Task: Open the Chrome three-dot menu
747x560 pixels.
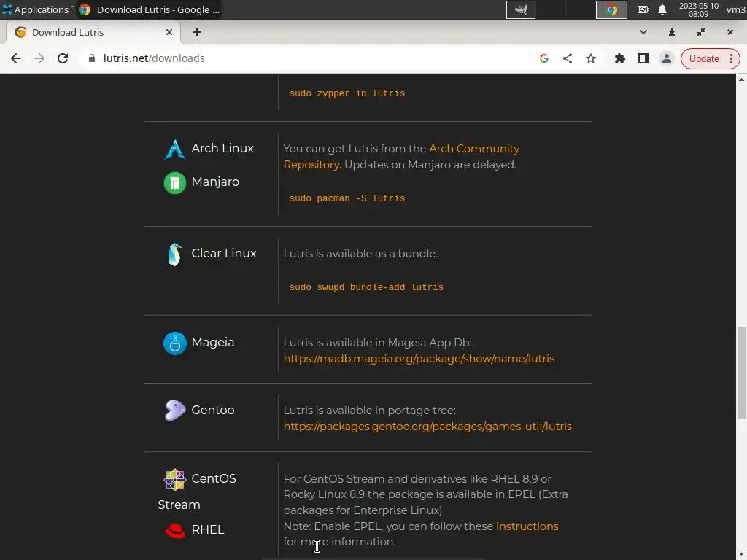Action: pyautogui.click(x=731, y=58)
